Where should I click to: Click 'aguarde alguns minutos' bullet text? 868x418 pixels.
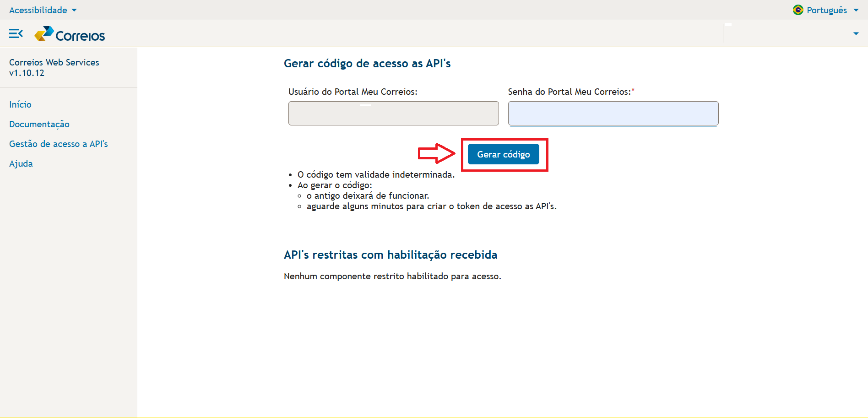coord(432,206)
